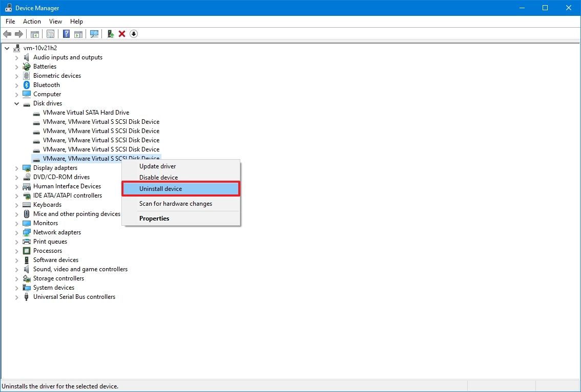Click the Disable device down-arrow toolbar icon
Image resolution: width=581 pixels, height=392 pixels.
click(134, 34)
